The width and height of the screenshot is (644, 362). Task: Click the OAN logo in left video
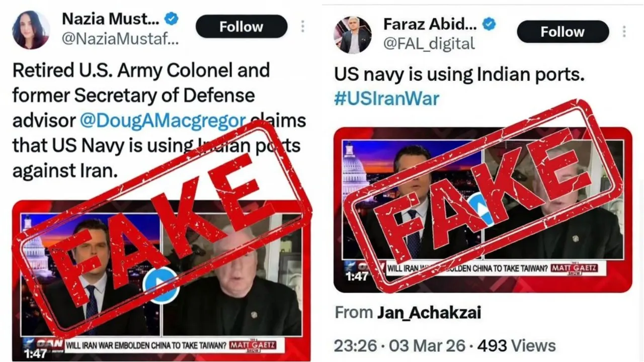(43, 345)
